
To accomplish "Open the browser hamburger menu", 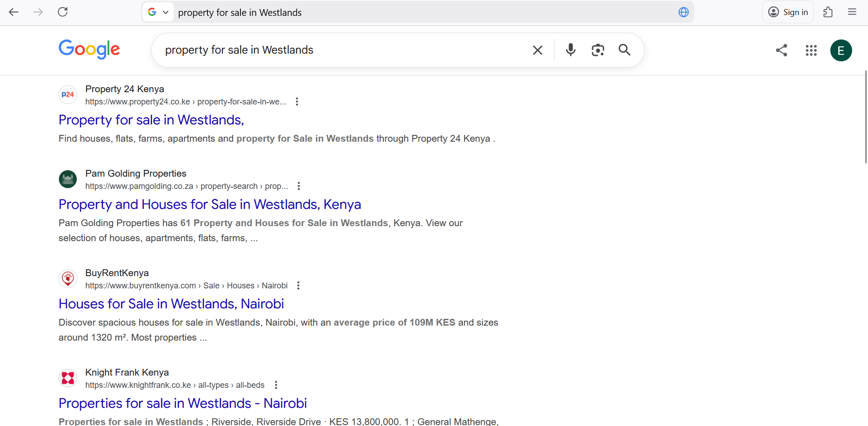I will [853, 12].
